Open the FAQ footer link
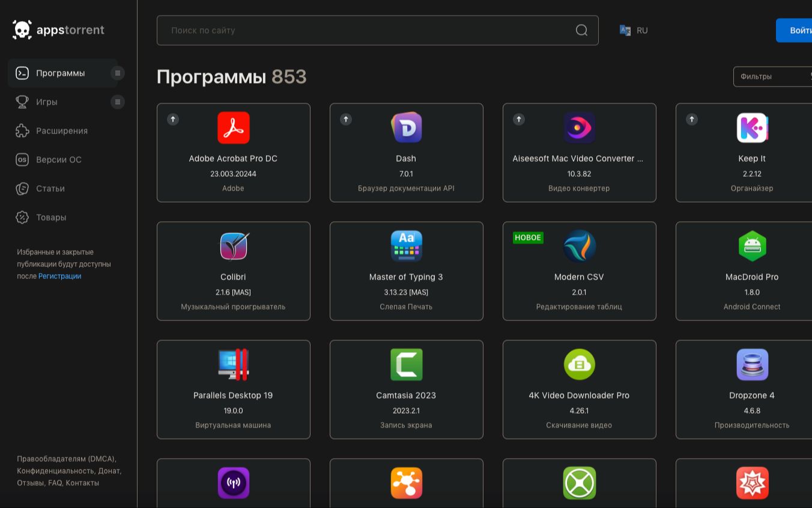 pos(55,483)
